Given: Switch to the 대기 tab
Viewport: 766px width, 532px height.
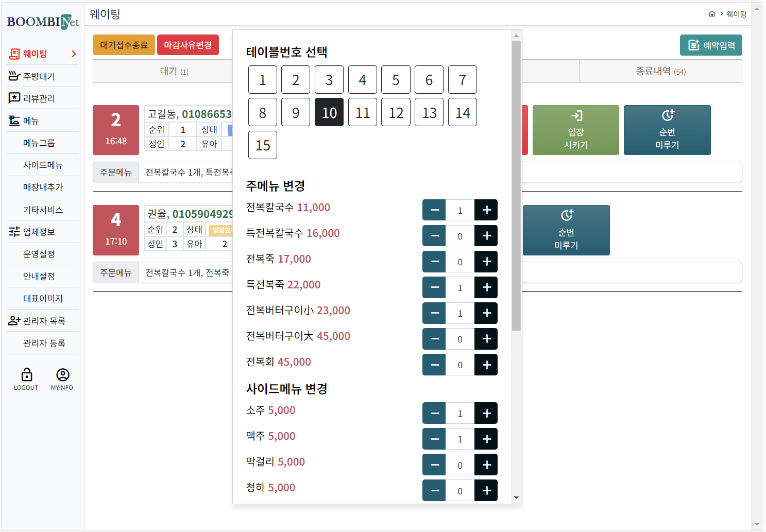Looking at the screenshot, I should (x=174, y=71).
